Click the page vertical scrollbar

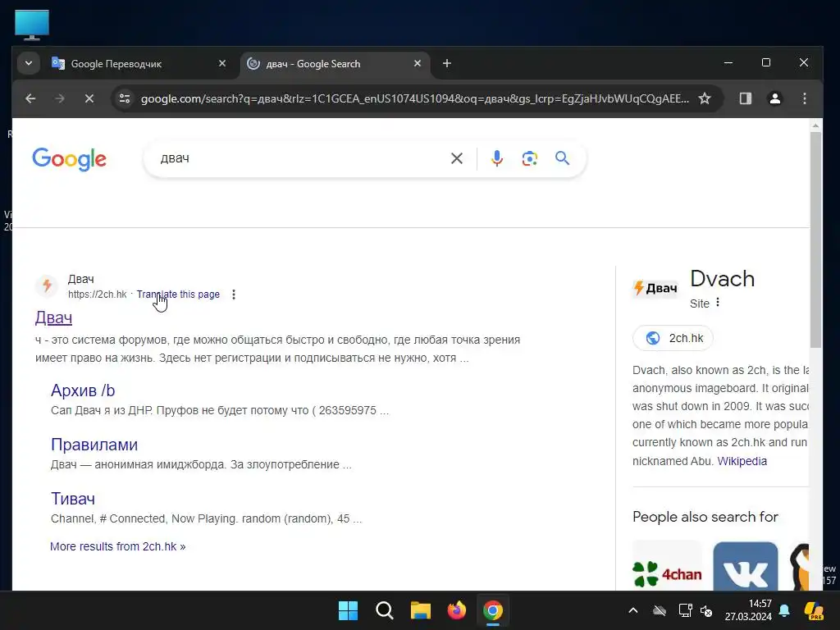pos(815,240)
